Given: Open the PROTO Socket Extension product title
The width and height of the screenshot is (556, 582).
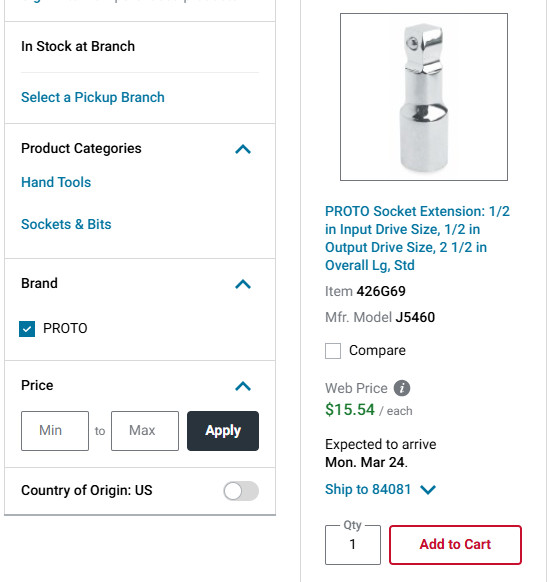Looking at the screenshot, I should click(x=417, y=238).
